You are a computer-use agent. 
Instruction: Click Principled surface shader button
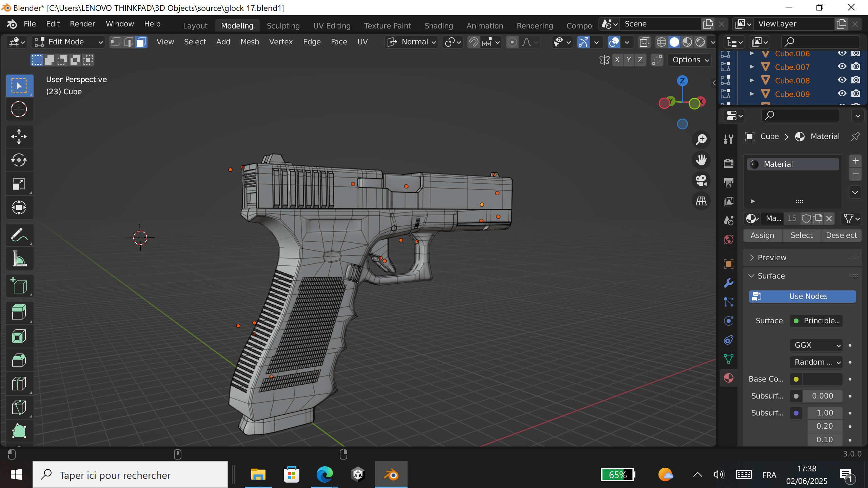[816, 321]
